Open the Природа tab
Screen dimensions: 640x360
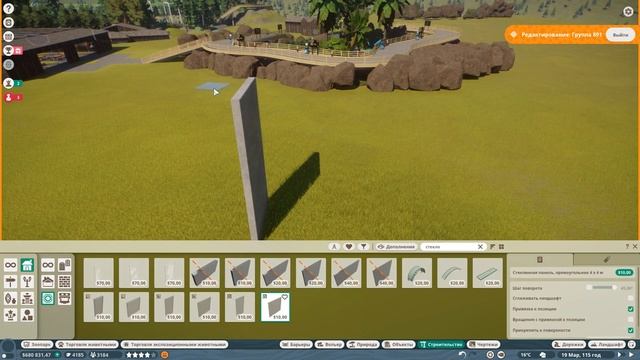pos(362,344)
